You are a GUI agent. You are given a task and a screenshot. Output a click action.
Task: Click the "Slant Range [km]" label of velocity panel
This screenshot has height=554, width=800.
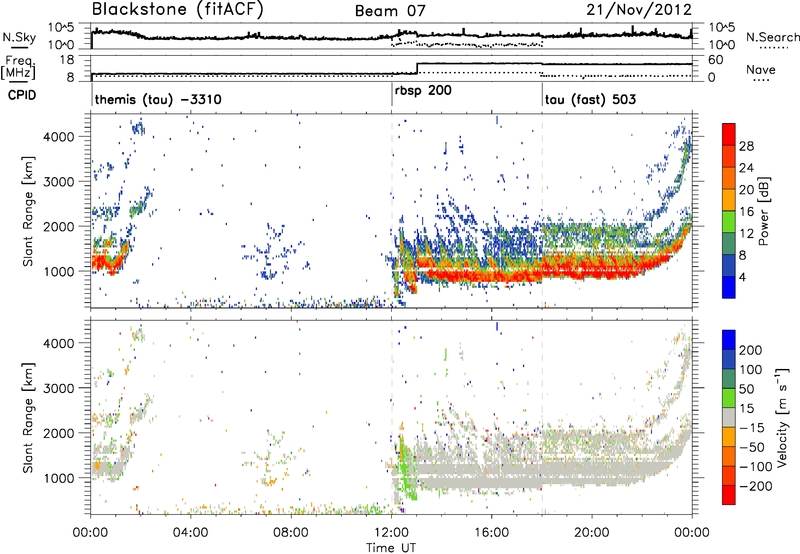(x=28, y=417)
